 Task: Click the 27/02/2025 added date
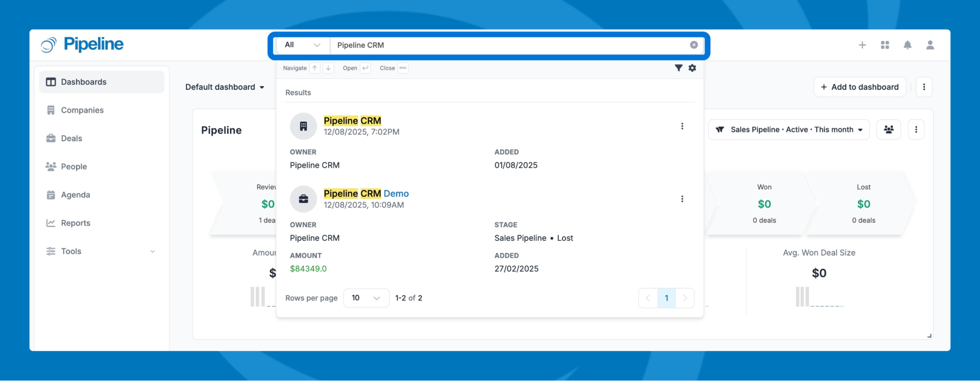click(516, 269)
